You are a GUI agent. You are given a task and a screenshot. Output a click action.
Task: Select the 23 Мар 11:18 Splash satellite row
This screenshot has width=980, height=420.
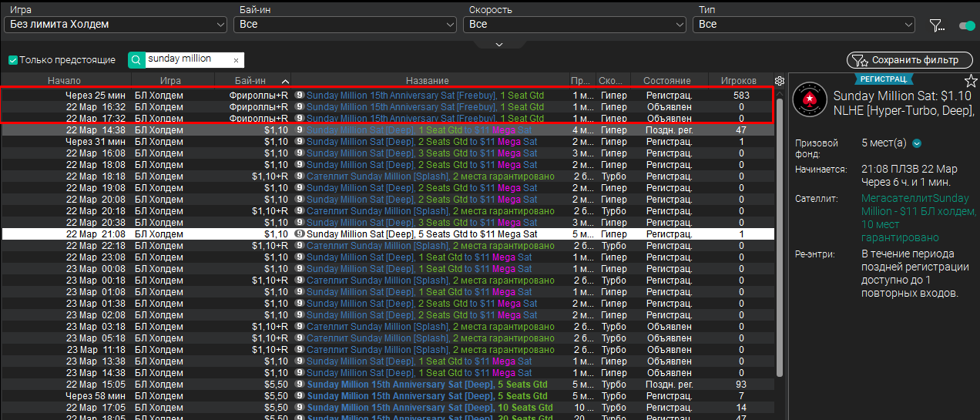388,350
